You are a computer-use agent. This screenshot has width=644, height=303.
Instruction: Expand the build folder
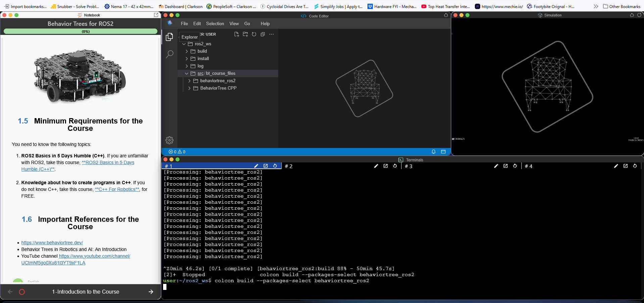[202, 51]
